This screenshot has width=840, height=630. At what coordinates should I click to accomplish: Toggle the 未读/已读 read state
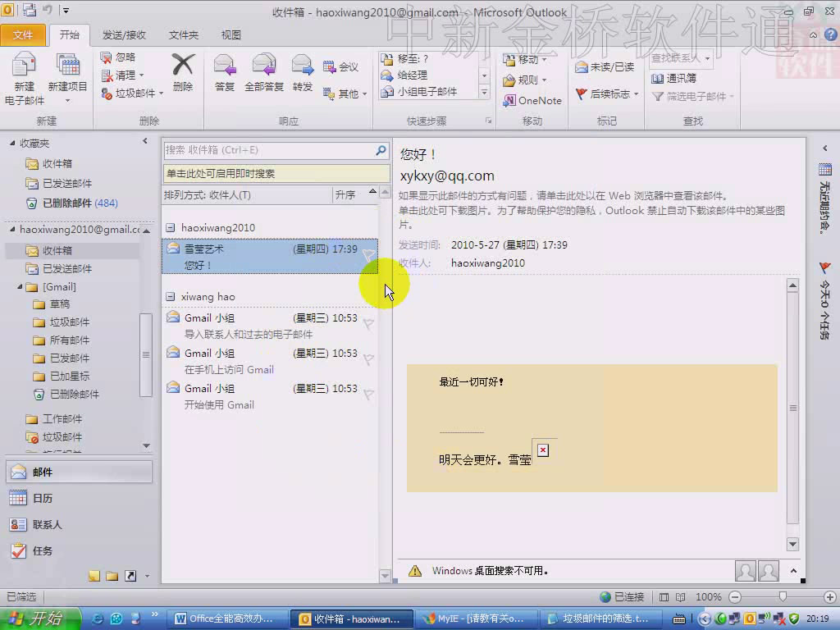(x=605, y=67)
